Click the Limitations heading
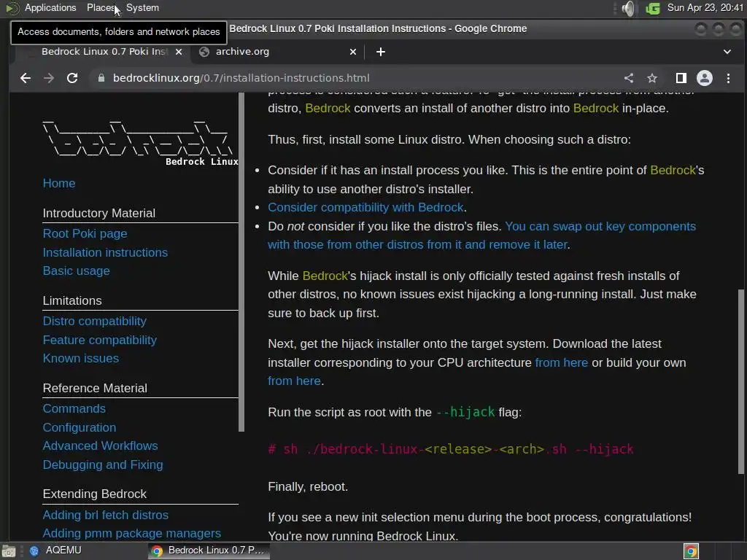Viewport: 747px width, 560px height. point(72,301)
